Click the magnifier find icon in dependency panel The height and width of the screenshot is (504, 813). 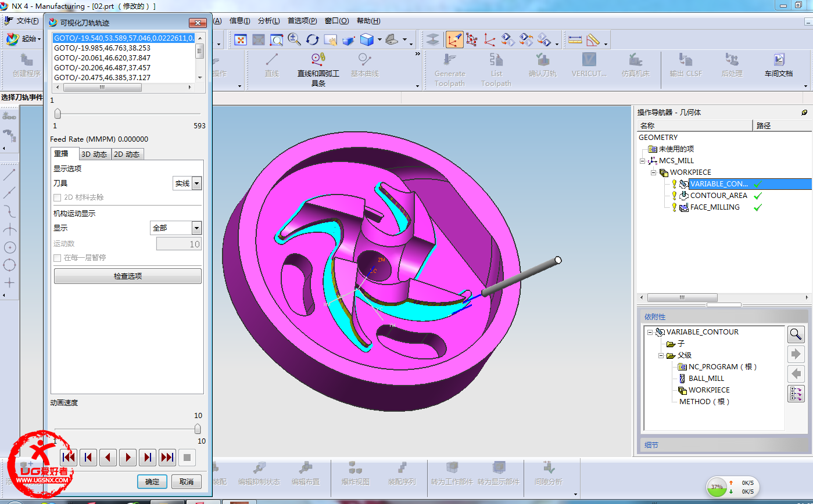(796, 334)
